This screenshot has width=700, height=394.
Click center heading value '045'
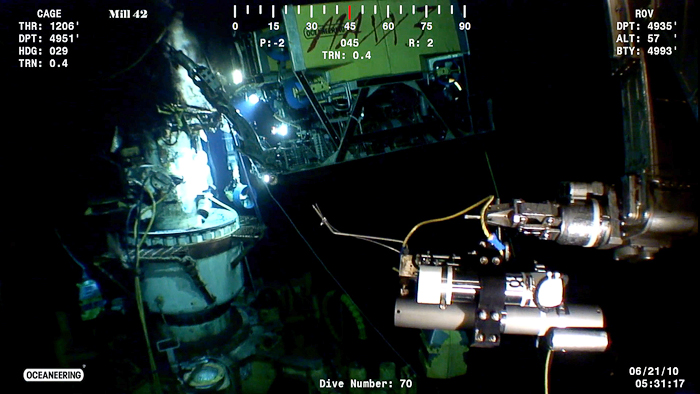[x=350, y=43]
